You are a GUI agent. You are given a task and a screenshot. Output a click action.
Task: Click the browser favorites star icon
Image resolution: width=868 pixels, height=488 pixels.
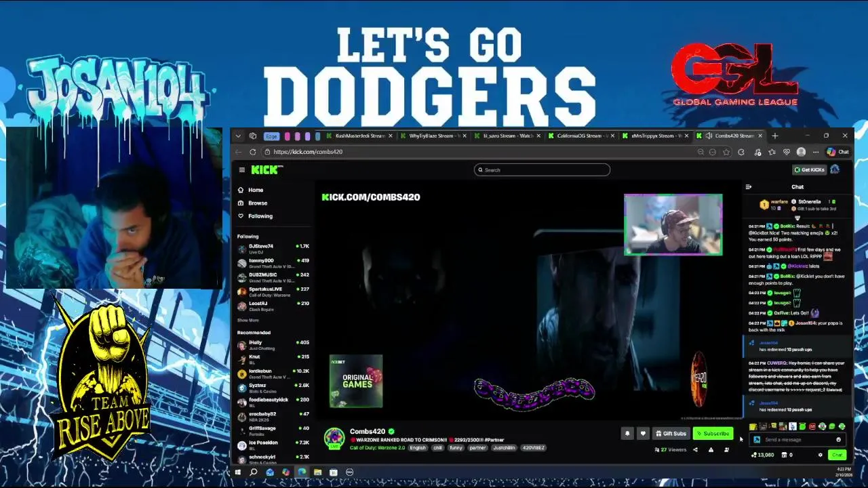(727, 152)
